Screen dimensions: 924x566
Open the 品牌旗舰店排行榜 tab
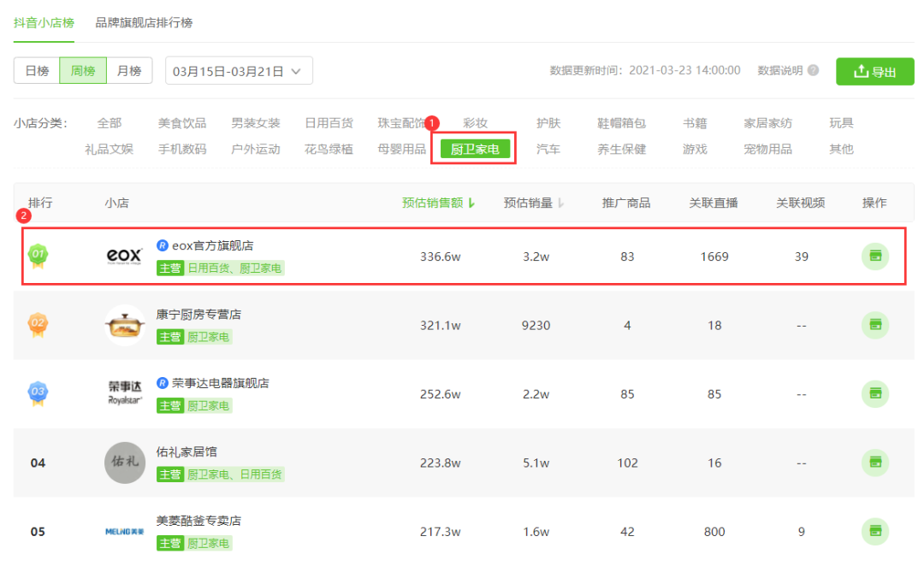(144, 23)
